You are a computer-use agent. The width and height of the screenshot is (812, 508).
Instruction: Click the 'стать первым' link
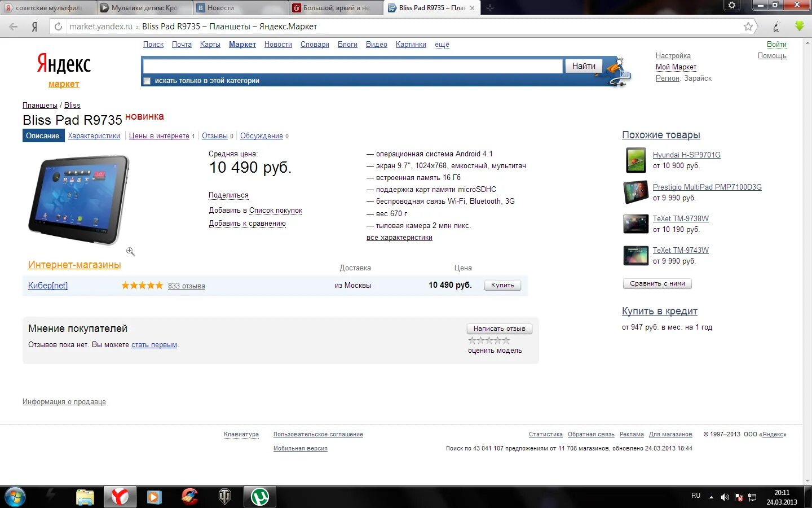154,345
